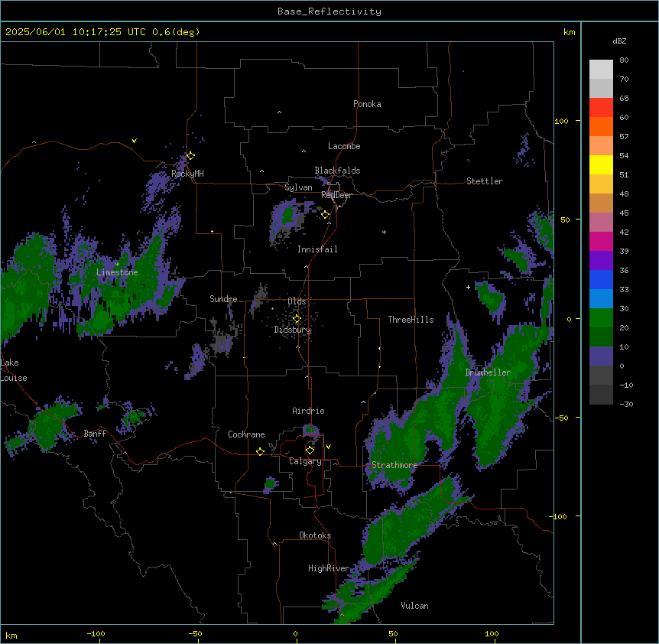The height and width of the screenshot is (644, 659).
Task: Click the asterisk marker above Limestone
Action: (117, 264)
